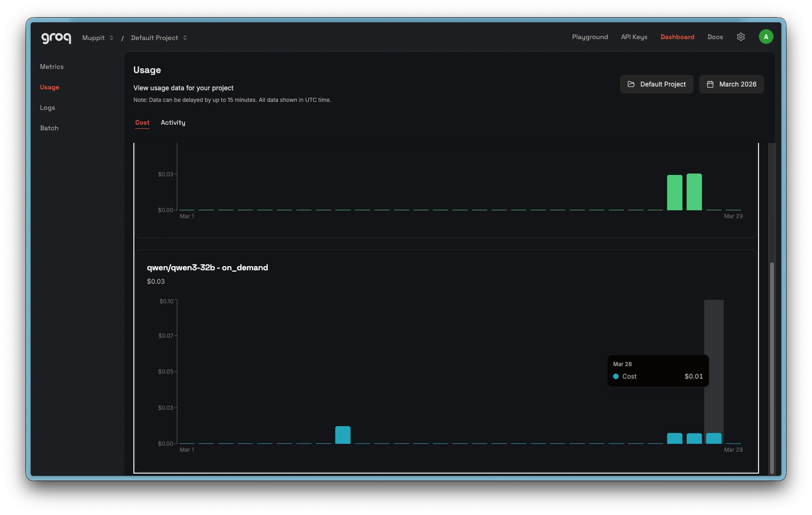Image resolution: width=812 pixels, height=515 pixels.
Task: Click the tall blue qwen3-32b cost bar
Action: click(343, 435)
